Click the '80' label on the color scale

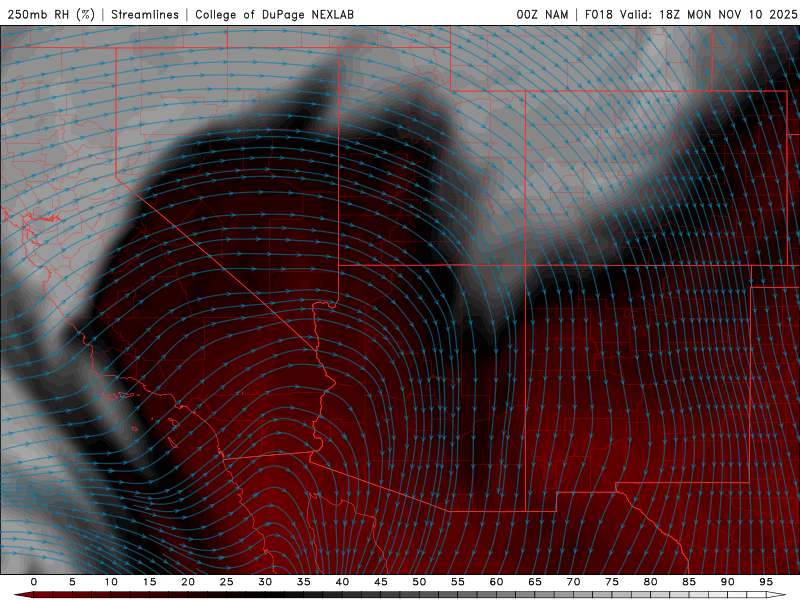pyautogui.click(x=650, y=582)
